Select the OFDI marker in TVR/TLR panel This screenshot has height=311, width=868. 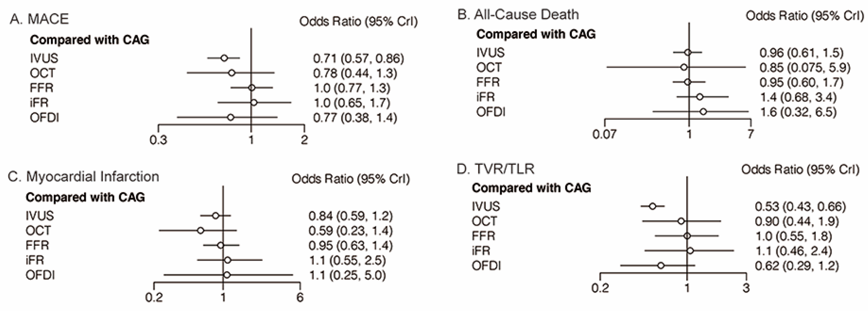[661, 266]
